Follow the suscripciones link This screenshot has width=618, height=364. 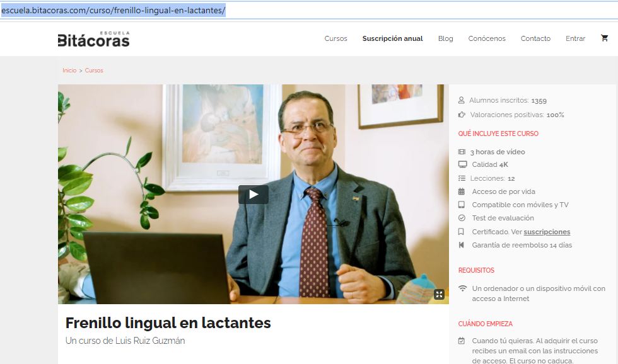coord(547,232)
